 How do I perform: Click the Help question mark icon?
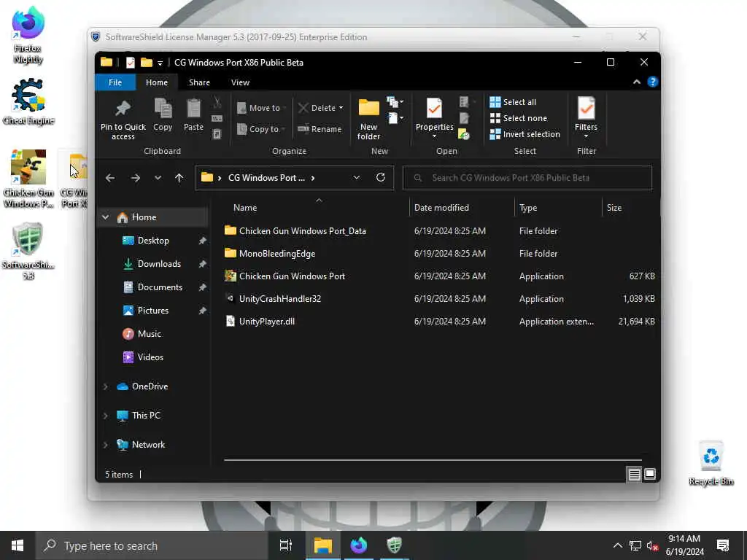tap(652, 82)
